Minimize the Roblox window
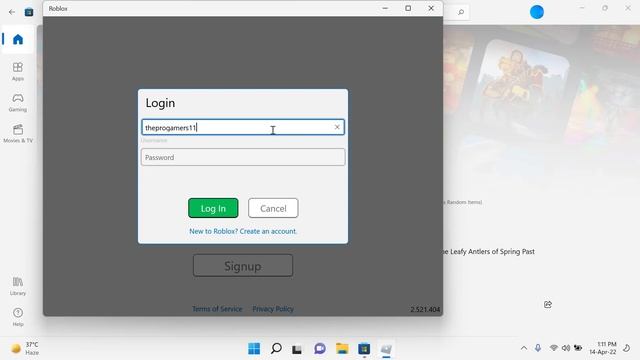Viewport: 640px width, 360px height. tap(385, 8)
